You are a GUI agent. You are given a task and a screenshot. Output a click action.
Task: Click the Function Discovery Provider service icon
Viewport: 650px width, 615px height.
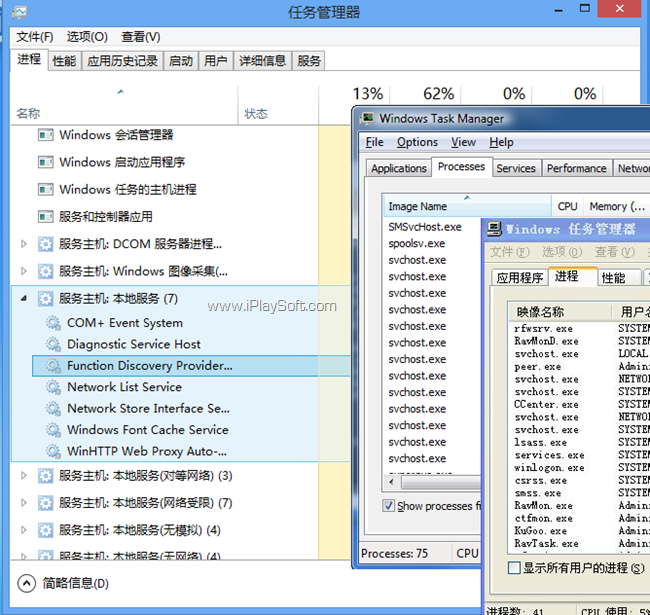pyautogui.click(x=53, y=366)
